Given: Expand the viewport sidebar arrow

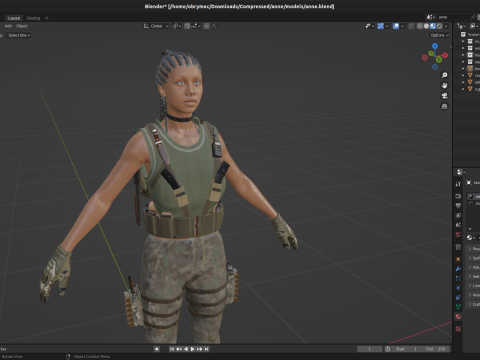Looking at the screenshot, I should pyautogui.click(x=450, y=47).
